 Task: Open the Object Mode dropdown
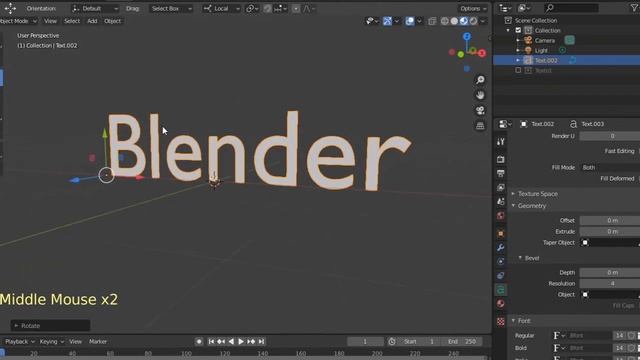18,21
